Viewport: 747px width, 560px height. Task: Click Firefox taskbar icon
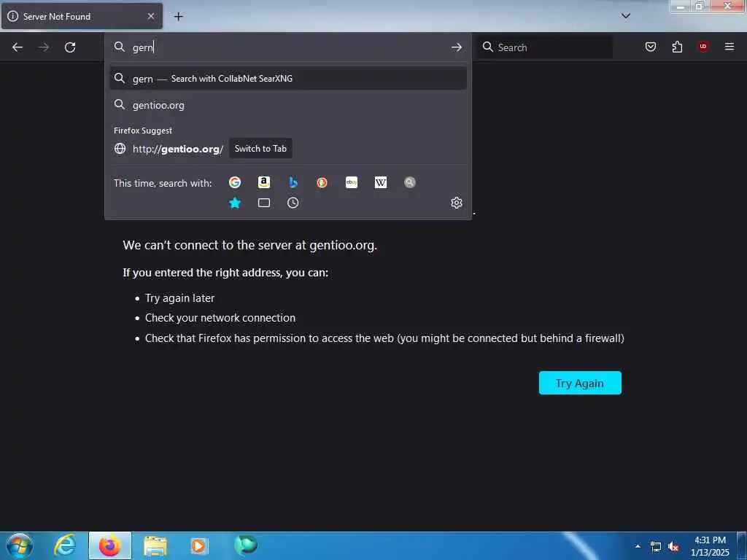click(x=109, y=545)
